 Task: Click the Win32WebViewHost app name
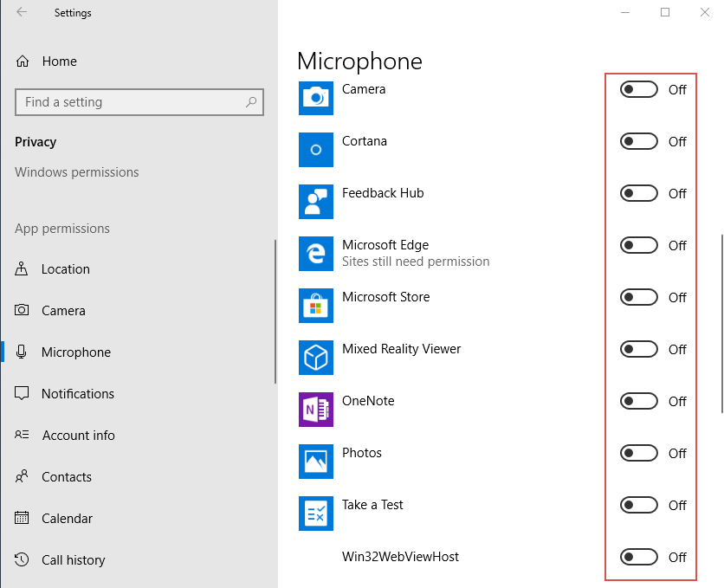coord(400,557)
